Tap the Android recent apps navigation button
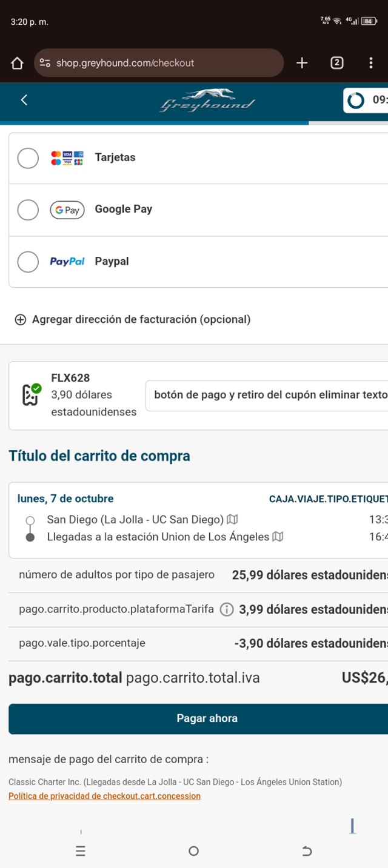The image size is (388, 868). 81,851
